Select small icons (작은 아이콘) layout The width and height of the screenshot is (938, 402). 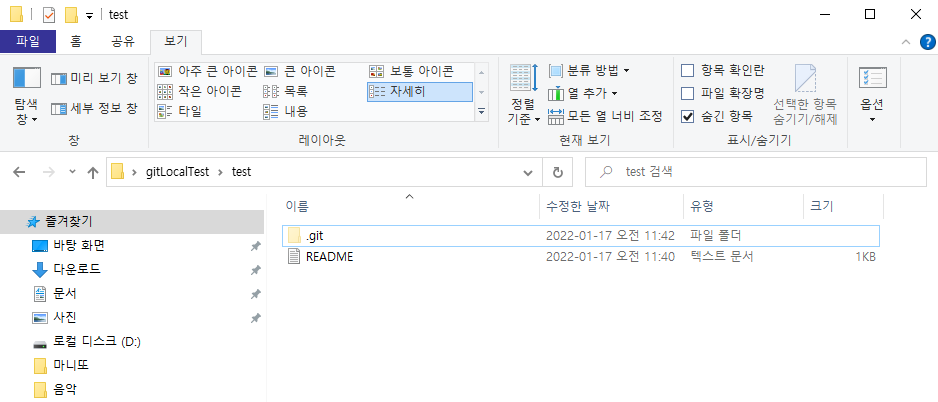tap(199, 92)
